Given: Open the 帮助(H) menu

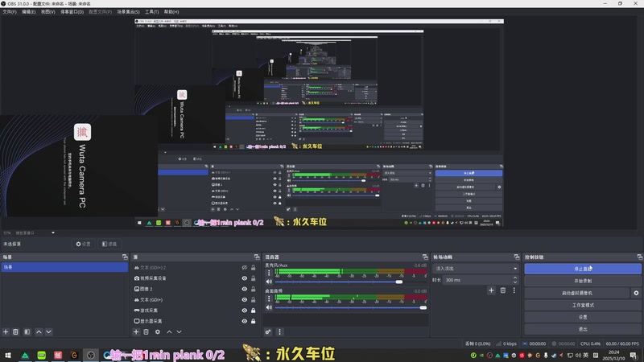Looking at the screenshot, I should click(171, 12).
